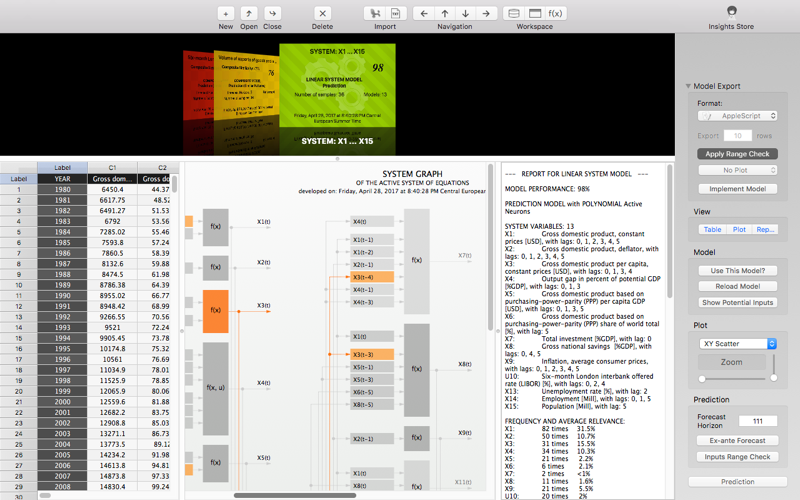
Task: Click the Reload Model button
Action: tap(737, 286)
